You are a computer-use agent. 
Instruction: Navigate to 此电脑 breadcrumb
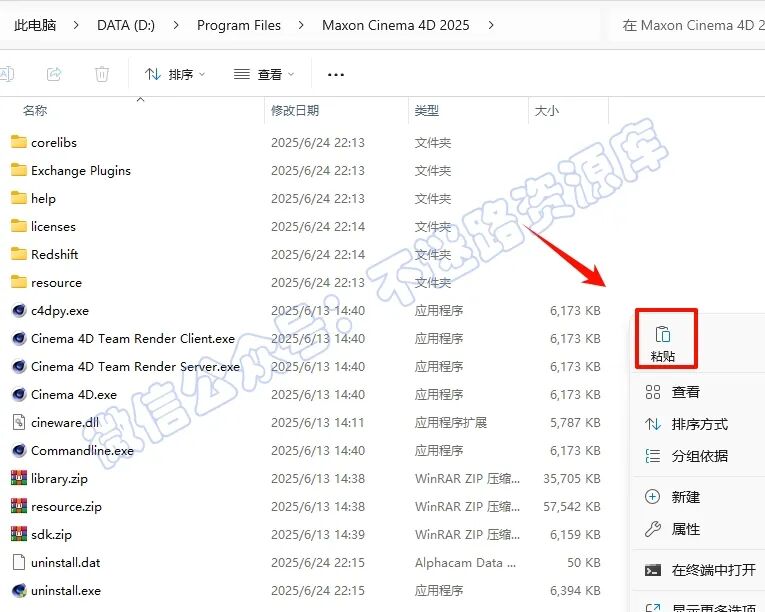coord(35,25)
